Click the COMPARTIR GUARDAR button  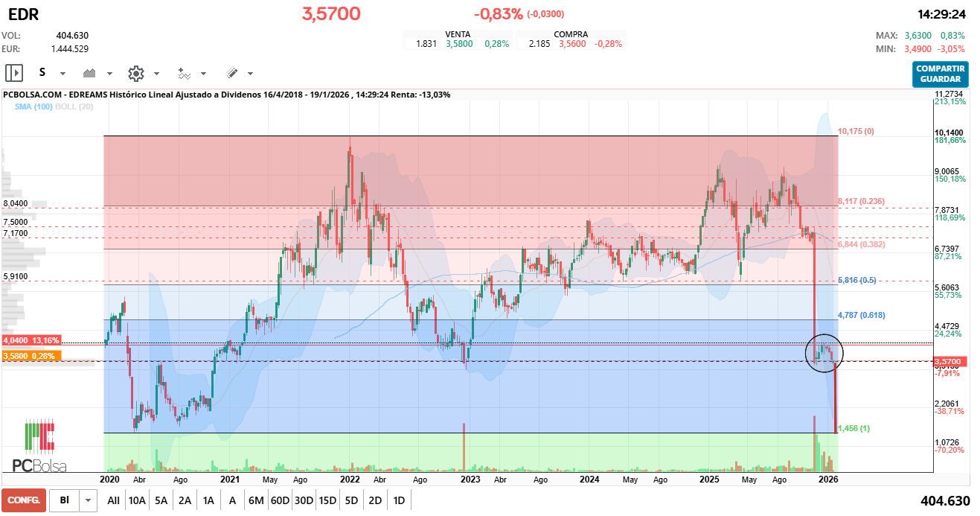click(x=940, y=74)
